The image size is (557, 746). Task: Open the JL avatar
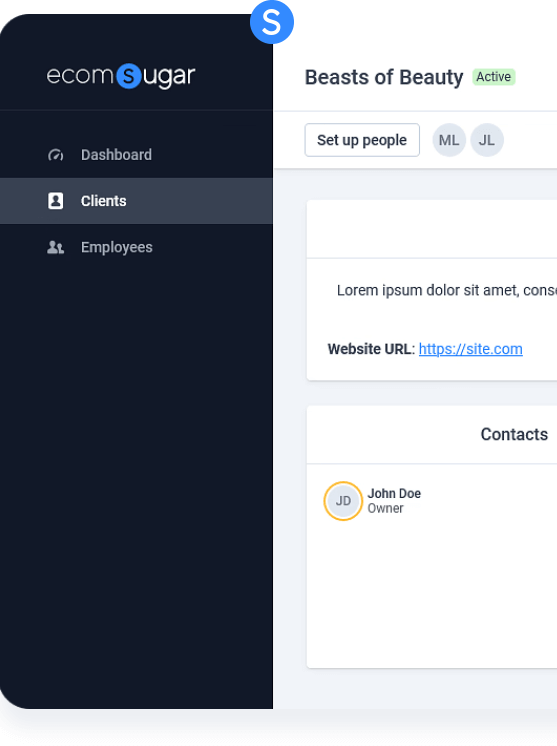pos(487,140)
